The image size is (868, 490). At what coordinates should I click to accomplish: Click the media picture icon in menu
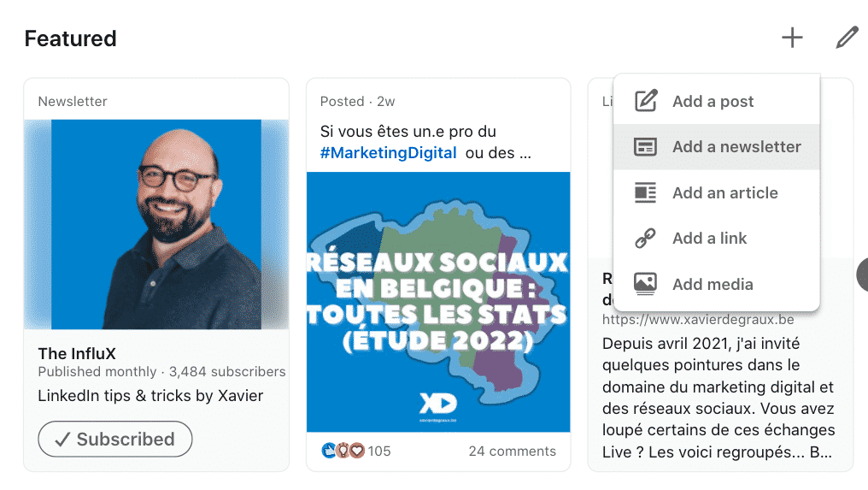[646, 284]
